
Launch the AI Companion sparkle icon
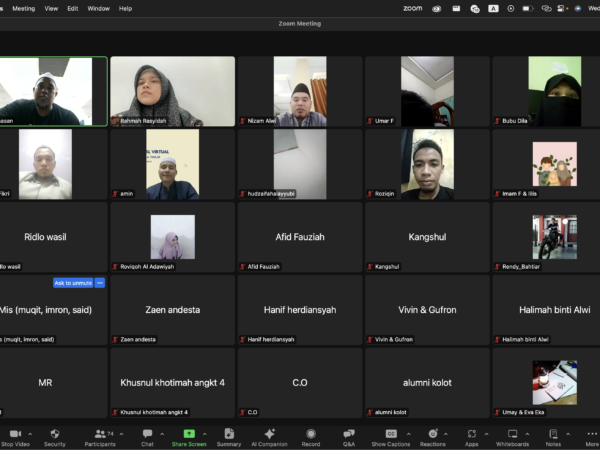click(269, 434)
